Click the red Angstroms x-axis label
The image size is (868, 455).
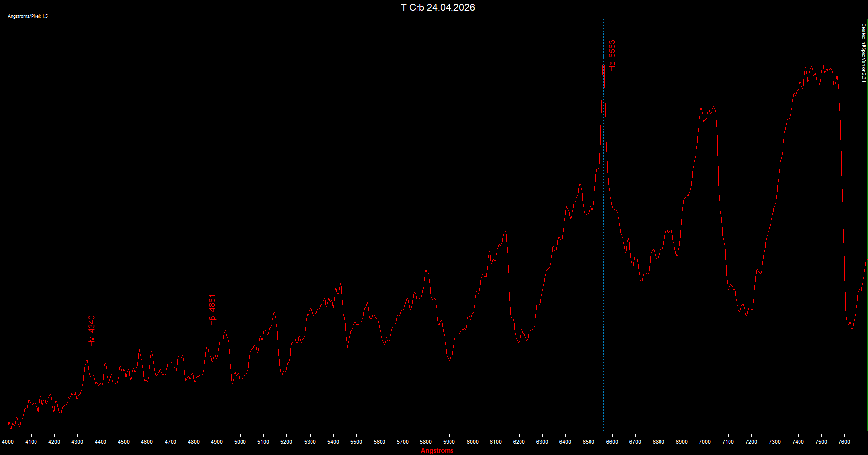click(437, 451)
